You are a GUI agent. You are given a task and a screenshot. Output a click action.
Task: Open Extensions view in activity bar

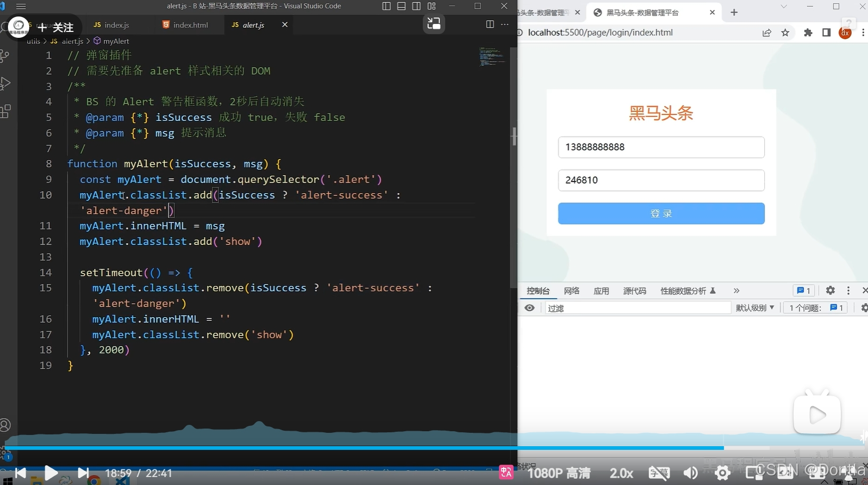click(5, 111)
